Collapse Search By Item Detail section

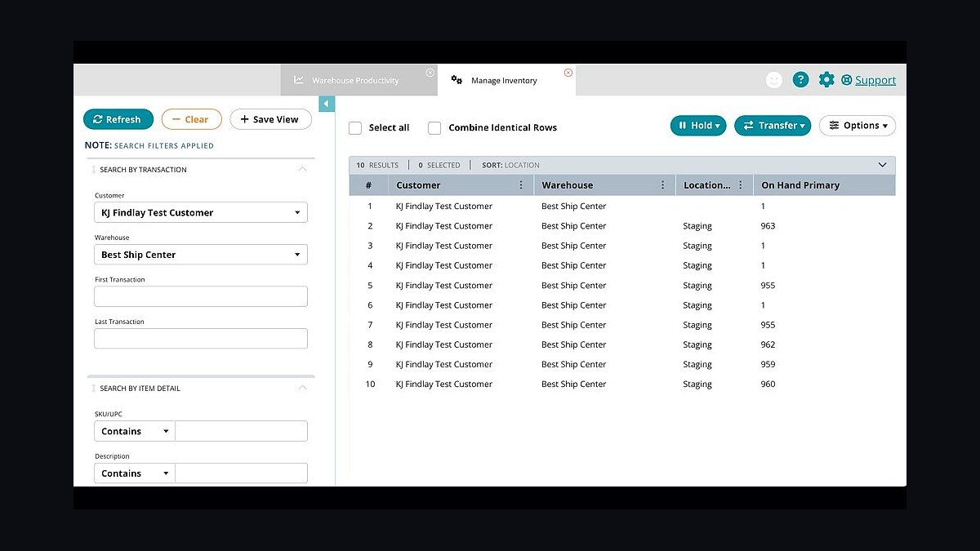[x=302, y=389]
